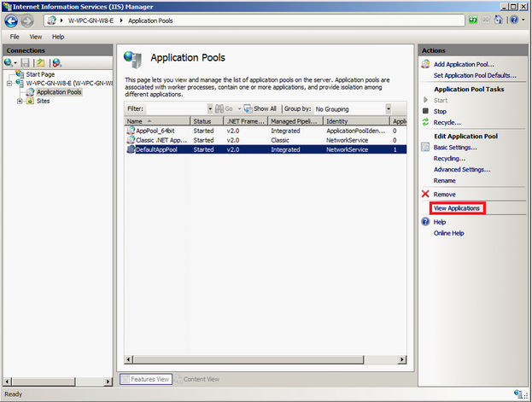
Task: Collapse the W-VPC-GN-W8-E server node
Action: pyautogui.click(x=9, y=83)
